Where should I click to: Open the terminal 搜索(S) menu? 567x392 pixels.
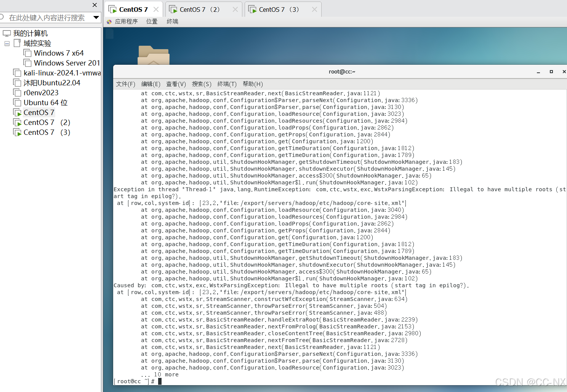[x=202, y=84]
